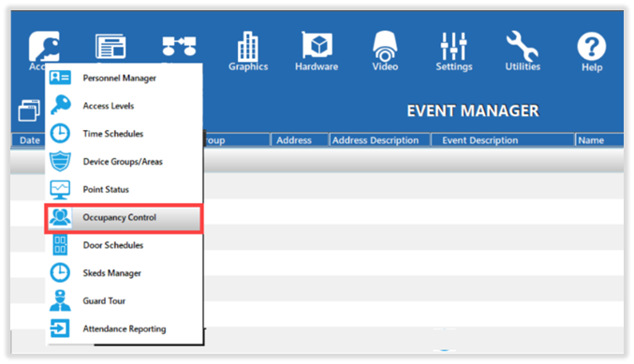The width and height of the screenshot is (634, 364).
Task: Select Skeds Manager menu entry
Action: (112, 273)
